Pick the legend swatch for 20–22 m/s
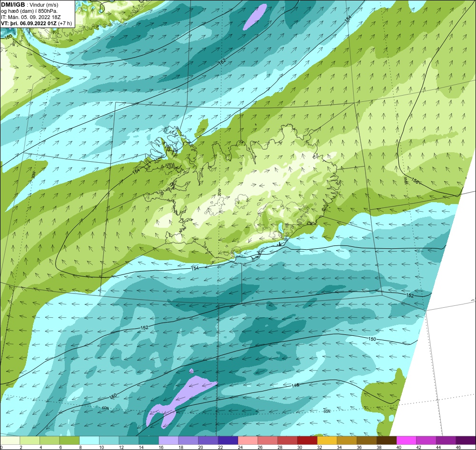 click(208, 440)
